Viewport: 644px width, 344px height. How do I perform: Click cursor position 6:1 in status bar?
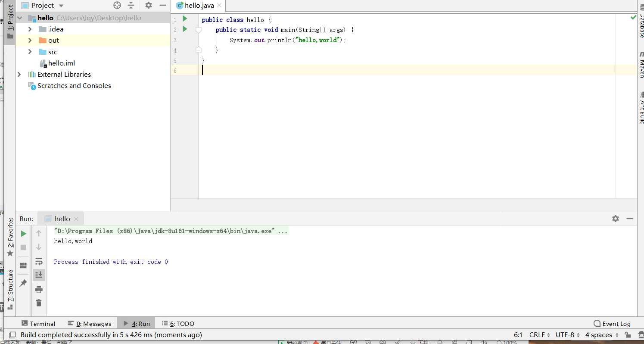point(518,335)
